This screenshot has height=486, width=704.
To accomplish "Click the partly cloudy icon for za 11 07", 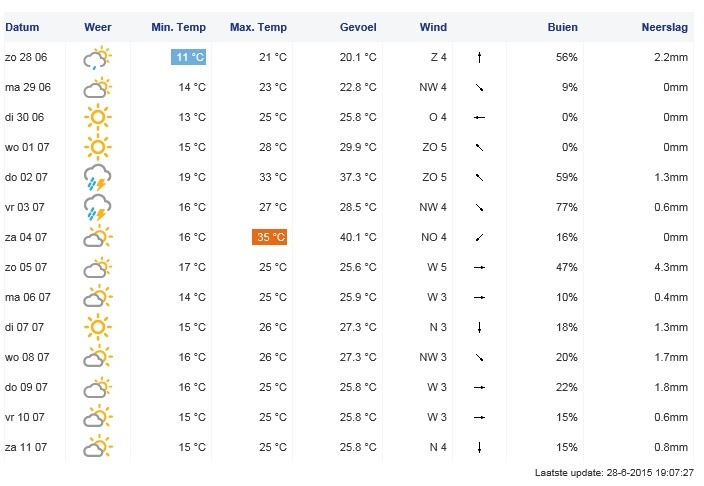I will (97, 446).
